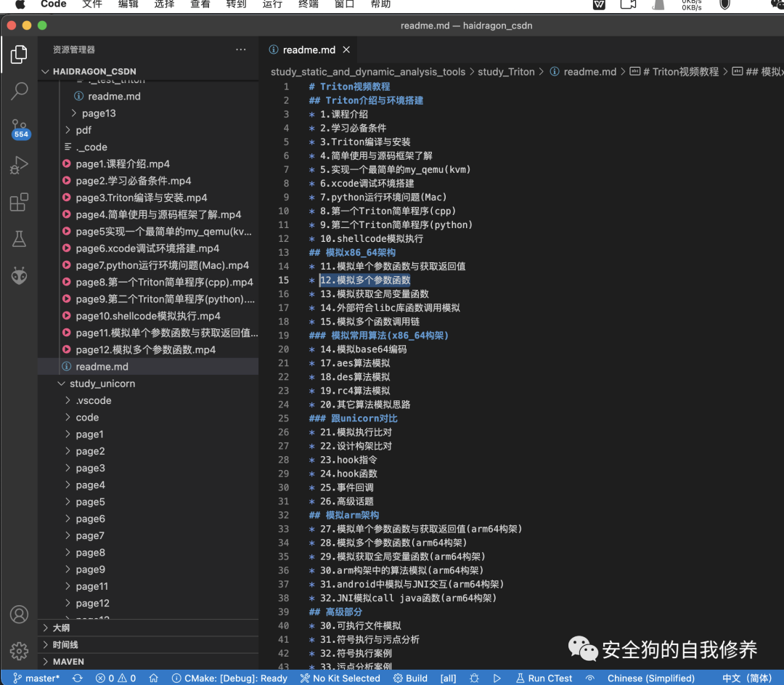This screenshot has width=784, height=685.
Task: Click the '## 模拟x86_64架构' heading line
Action: point(352,252)
